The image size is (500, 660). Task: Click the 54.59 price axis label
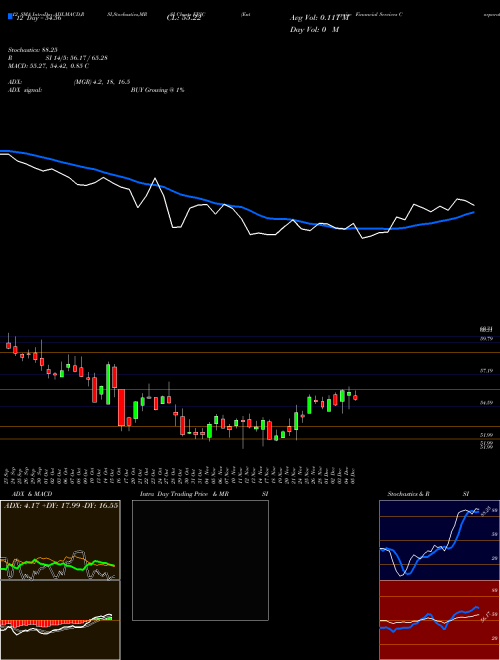(x=486, y=403)
